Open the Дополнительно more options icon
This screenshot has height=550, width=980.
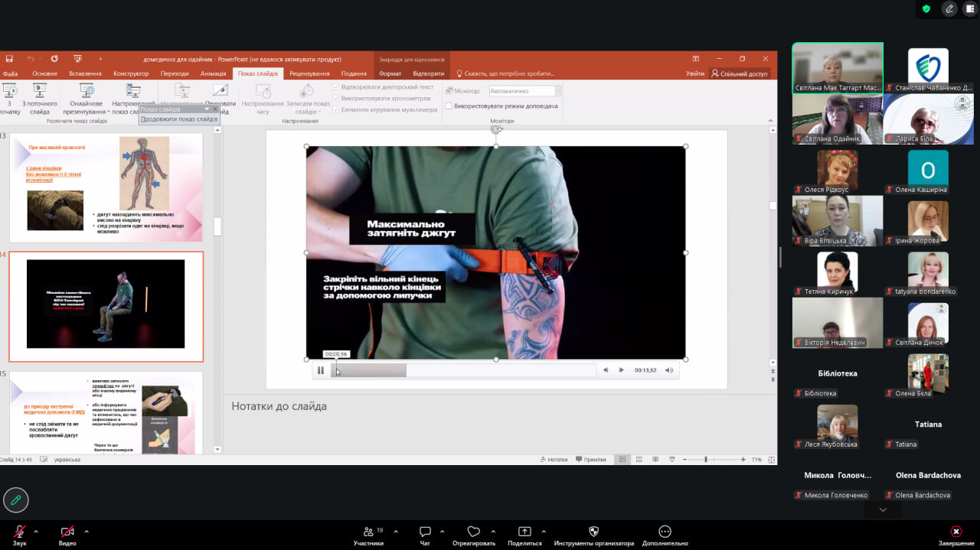[665, 532]
